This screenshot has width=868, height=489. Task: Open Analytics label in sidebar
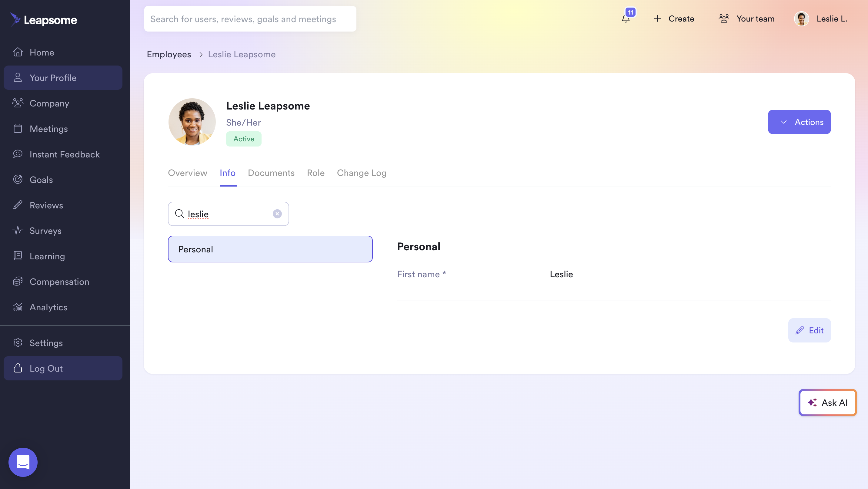pyautogui.click(x=48, y=307)
